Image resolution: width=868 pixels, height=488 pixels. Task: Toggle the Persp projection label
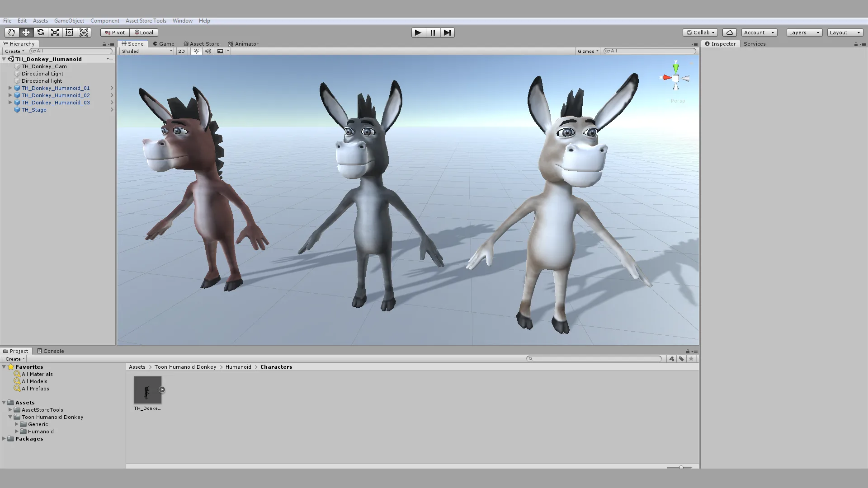(x=678, y=101)
